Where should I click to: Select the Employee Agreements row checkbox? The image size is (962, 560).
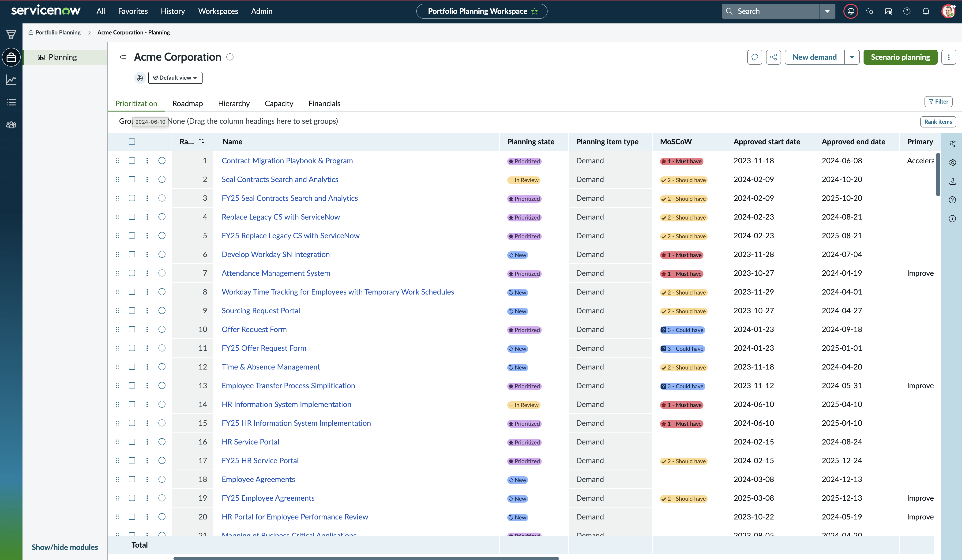click(x=132, y=479)
